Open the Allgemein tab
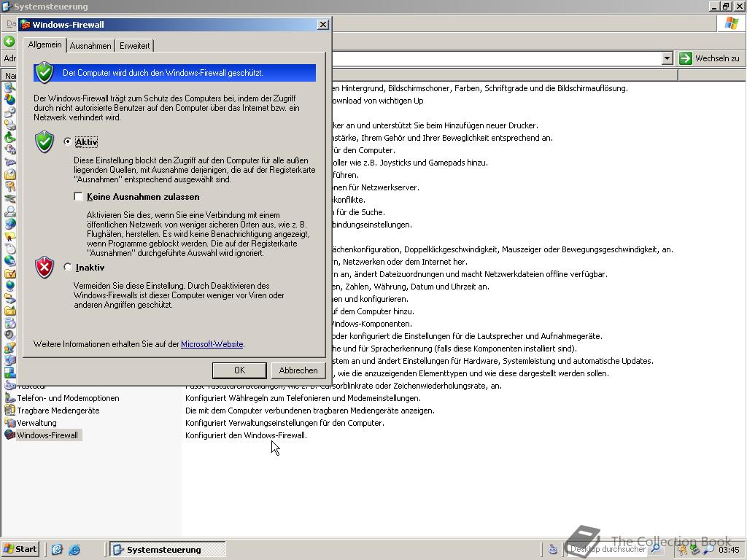The width and height of the screenshot is (747, 560). coord(44,44)
